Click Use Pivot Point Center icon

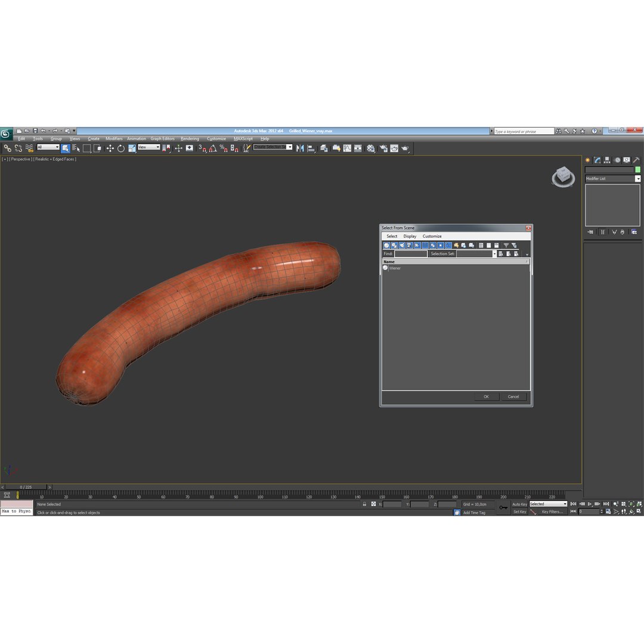coord(166,148)
